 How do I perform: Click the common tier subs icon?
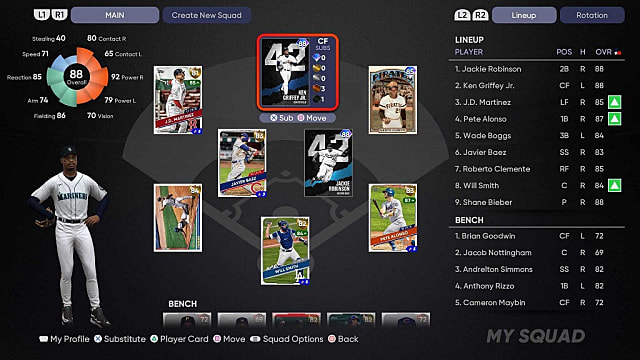(x=317, y=99)
